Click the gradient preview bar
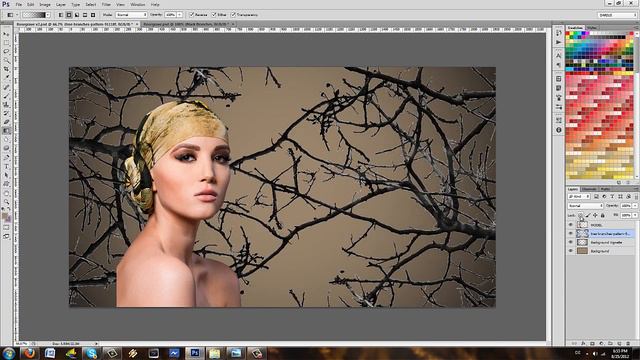 pos(34,15)
